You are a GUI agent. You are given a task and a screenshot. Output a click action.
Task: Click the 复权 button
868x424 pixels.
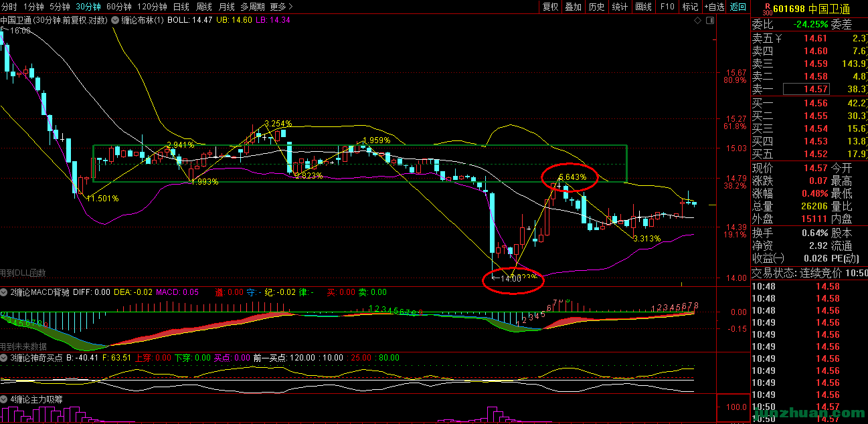(x=550, y=7)
